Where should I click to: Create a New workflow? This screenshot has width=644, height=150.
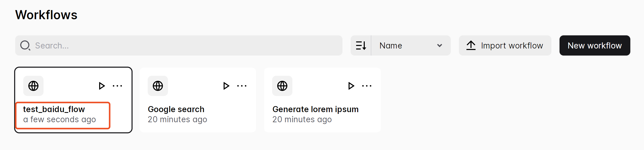pos(595,45)
